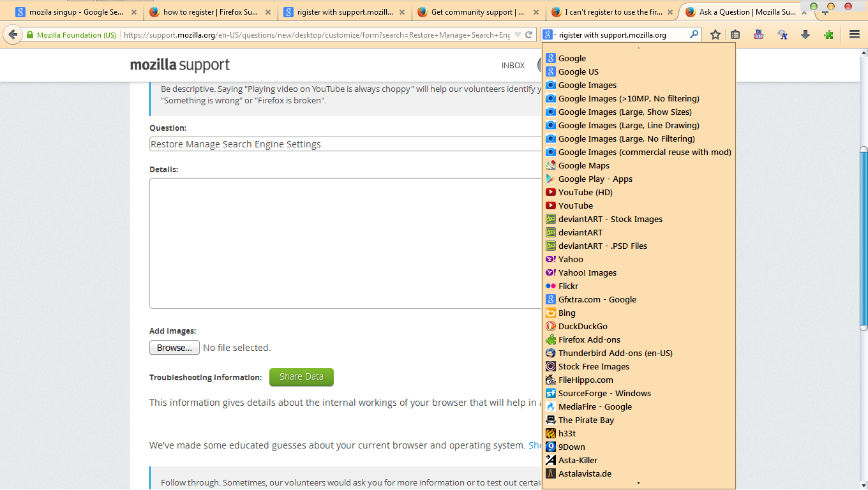This screenshot has height=490, width=868.
Task: Click the page vertical scrollbar thumb
Action: coord(864,239)
